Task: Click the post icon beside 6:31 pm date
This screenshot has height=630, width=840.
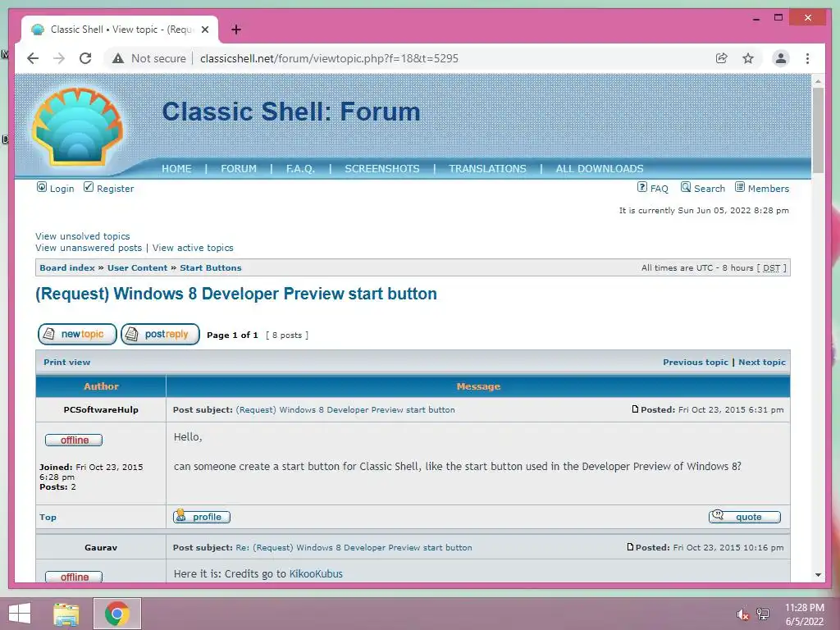Action: coord(636,409)
